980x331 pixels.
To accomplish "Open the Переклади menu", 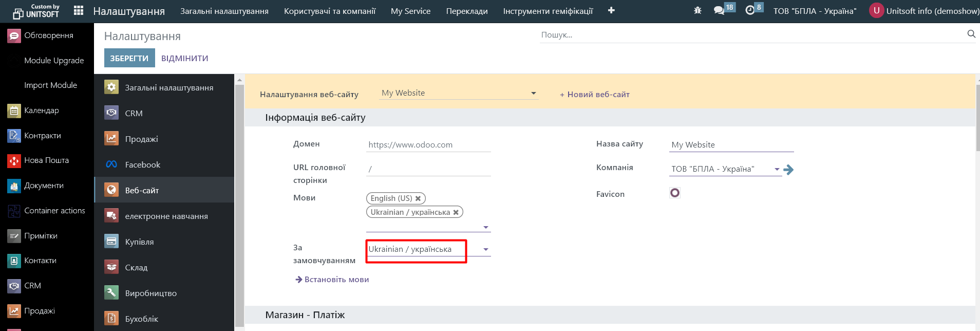I will pyautogui.click(x=466, y=11).
